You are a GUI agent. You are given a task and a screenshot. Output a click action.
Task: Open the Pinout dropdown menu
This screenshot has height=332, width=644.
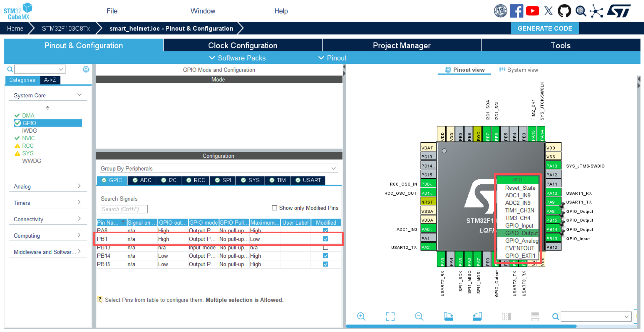click(x=332, y=58)
